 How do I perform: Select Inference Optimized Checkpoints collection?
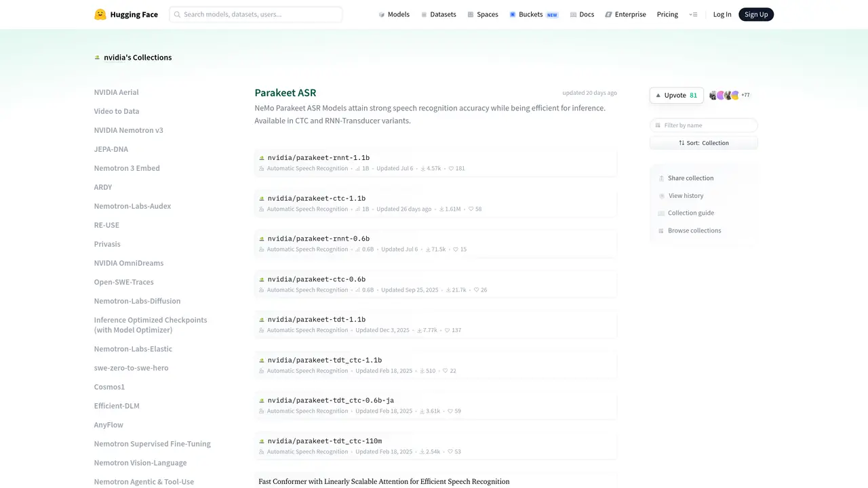pos(151,325)
